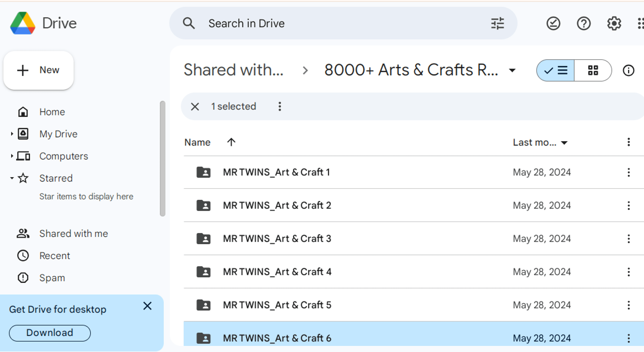Select the MR TWINS_Art & Craft 6 row
The width and height of the screenshot is (644, 352).
tap(414, 334)
